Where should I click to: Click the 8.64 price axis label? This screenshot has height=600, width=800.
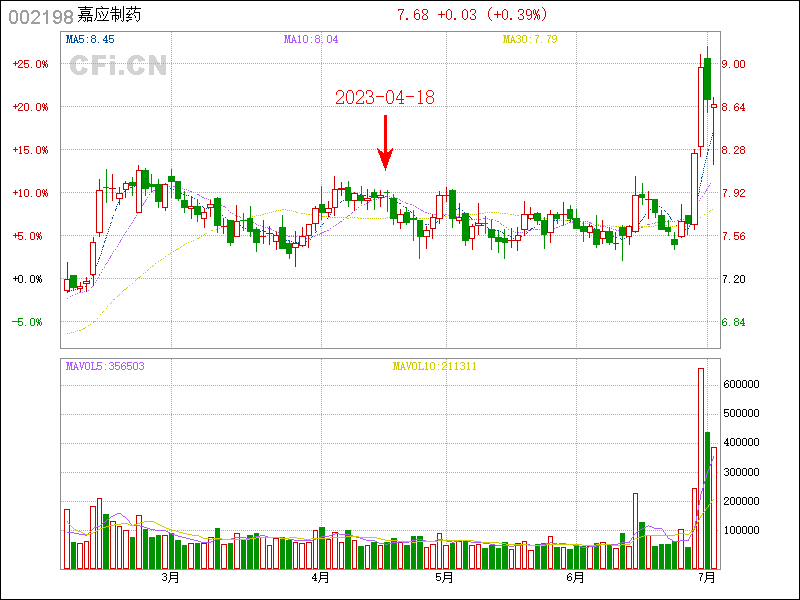[734, 107]
